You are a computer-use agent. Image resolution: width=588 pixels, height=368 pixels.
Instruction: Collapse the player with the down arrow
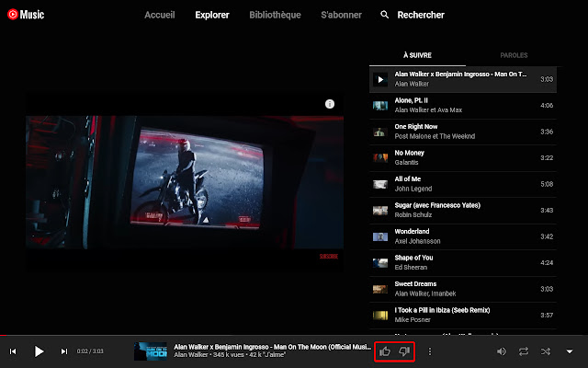click(570, 351)
